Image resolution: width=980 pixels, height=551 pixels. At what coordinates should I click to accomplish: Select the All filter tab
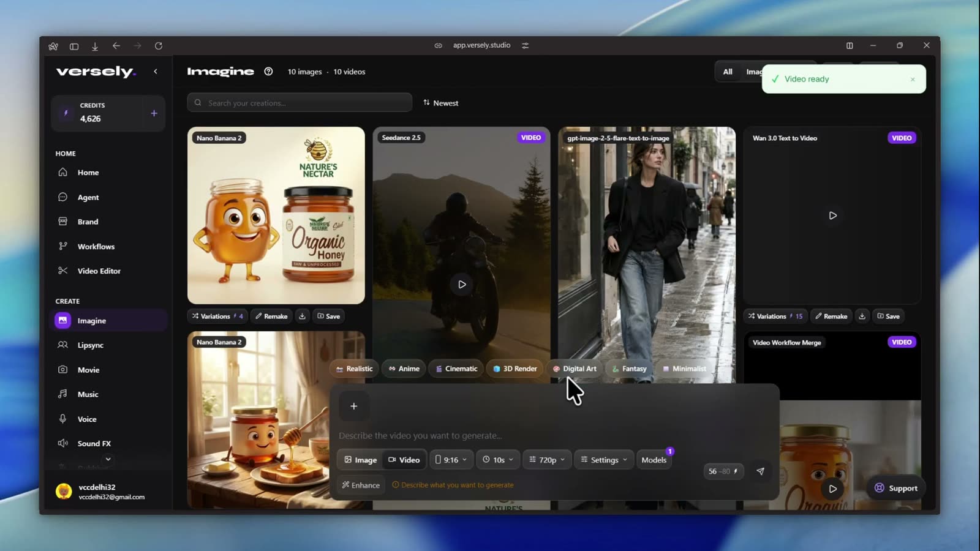728,72
